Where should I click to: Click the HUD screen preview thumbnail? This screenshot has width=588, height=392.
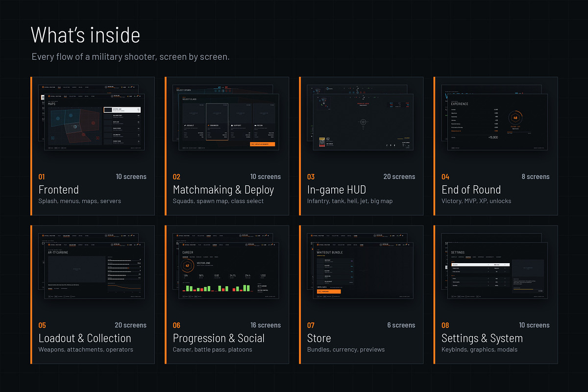point(363,122)
